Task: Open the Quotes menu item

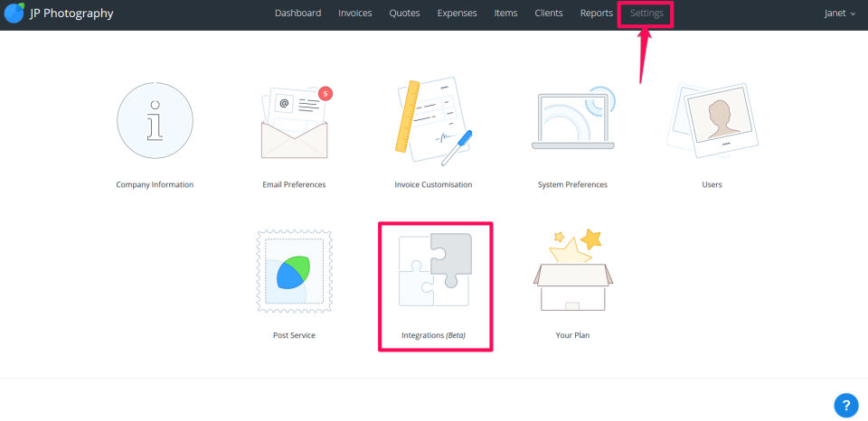Action: click(404, 14)
